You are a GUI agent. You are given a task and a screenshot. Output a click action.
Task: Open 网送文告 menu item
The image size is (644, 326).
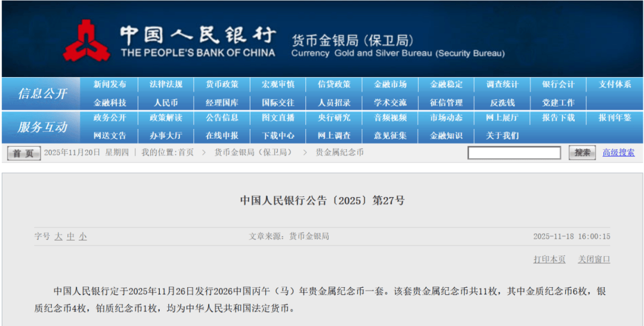(x=110, y=136)
